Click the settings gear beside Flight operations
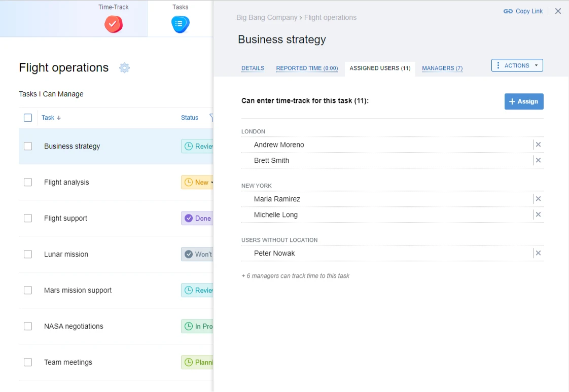 click(124, 68)
